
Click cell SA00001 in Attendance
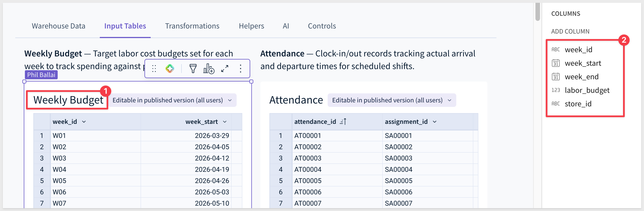(428, 136)
